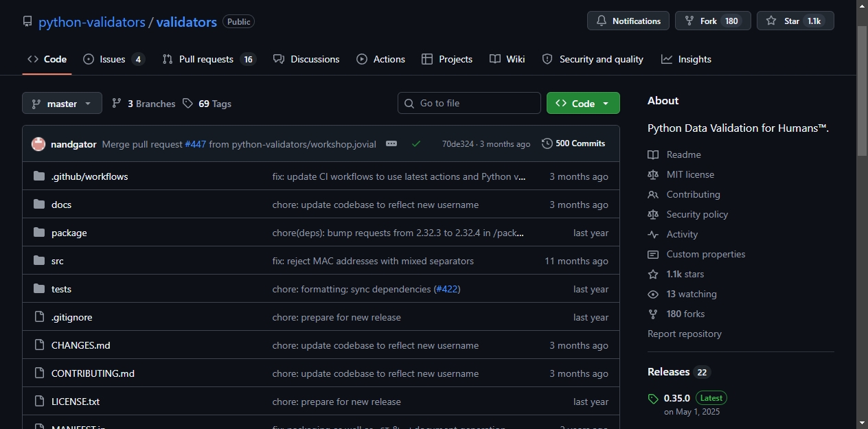Open the Pull requests tab
Screen dimensions: 868x429
(x=209, y=59)
